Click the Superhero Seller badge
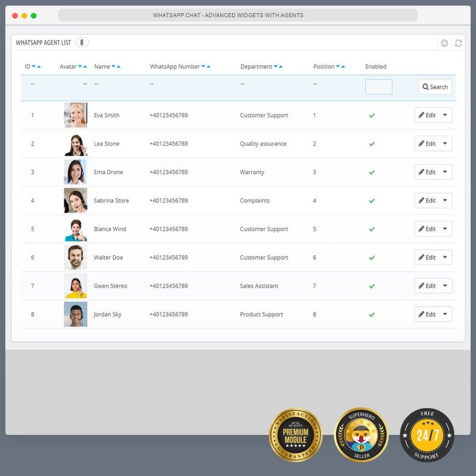The height and width of the screenshot is (476, 476). click(x=361, y=435)
